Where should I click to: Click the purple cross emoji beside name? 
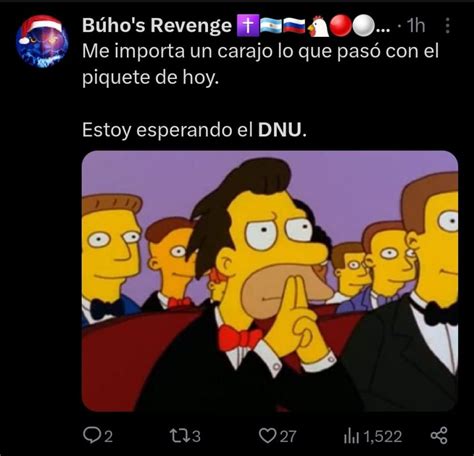point(247,26)
